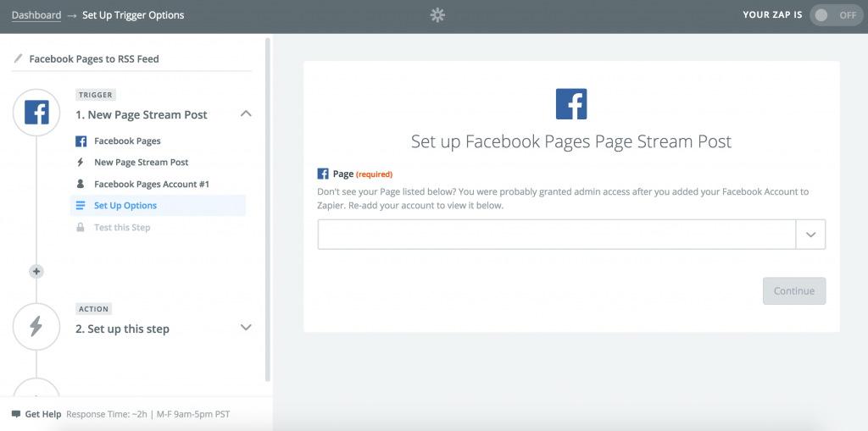Toggle the Your Zap Is OFF switch
This screenshot has height=431, width=868.
[836, 15]
